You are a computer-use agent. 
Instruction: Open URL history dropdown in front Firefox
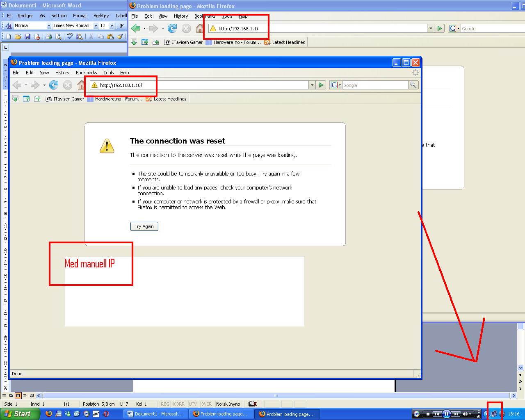click(312, 85)
